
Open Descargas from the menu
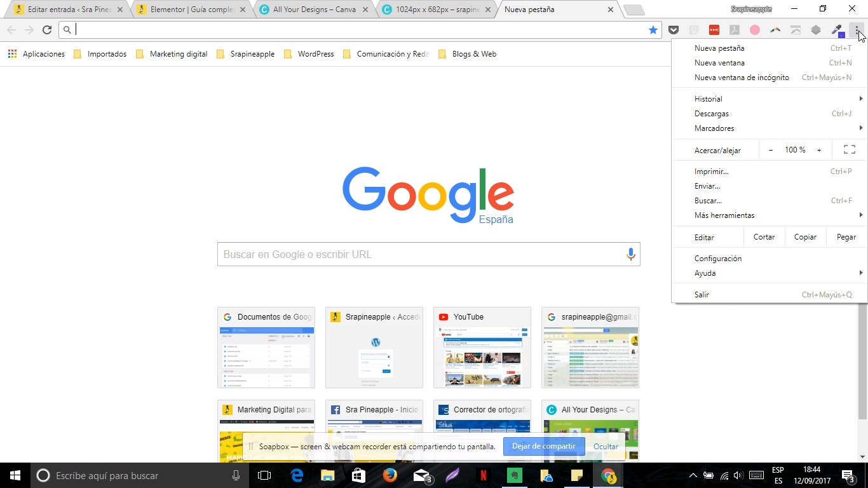coord(770,114)
